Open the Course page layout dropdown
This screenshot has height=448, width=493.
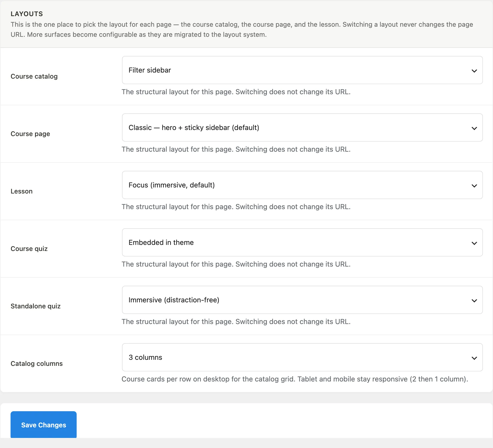tap(302, 127)
